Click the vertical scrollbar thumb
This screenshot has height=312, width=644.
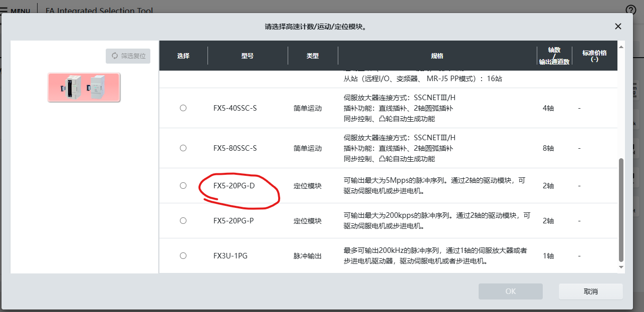pyautogui.click(x=621, y=210)
